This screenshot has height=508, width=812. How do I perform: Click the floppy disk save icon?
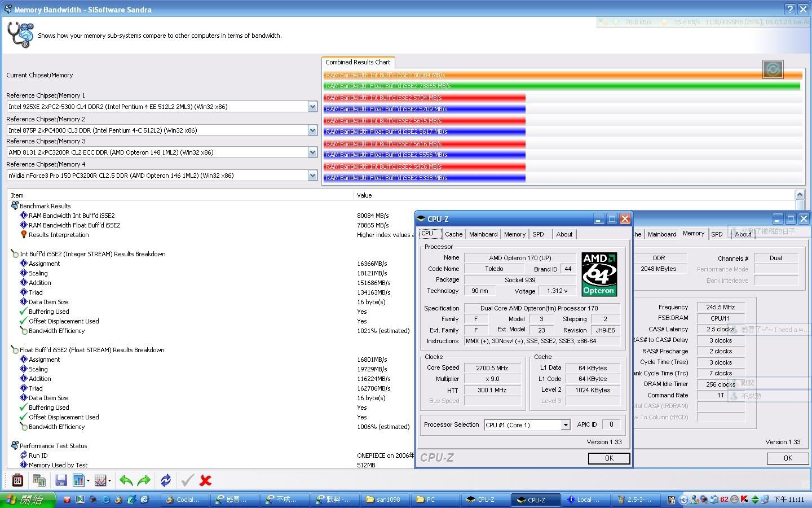point(61,480)
